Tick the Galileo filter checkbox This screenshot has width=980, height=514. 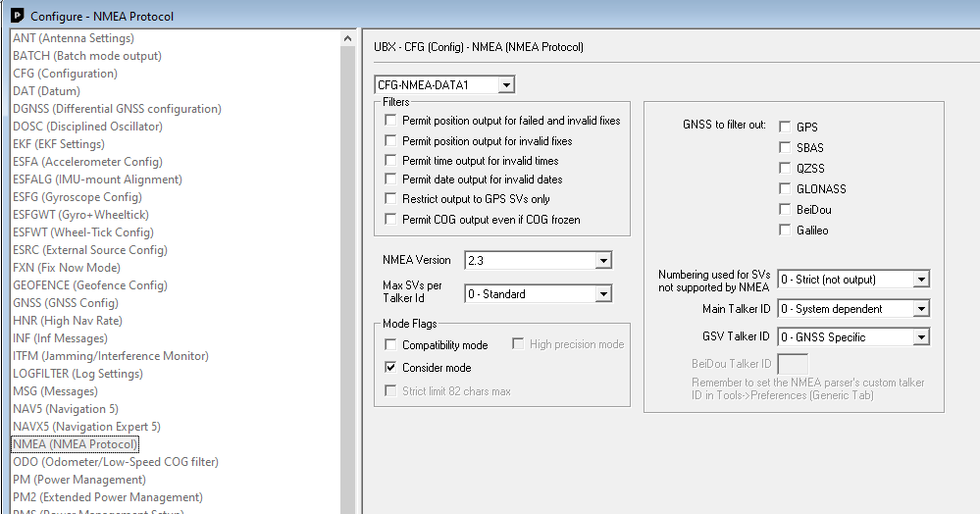click(785, 231)
